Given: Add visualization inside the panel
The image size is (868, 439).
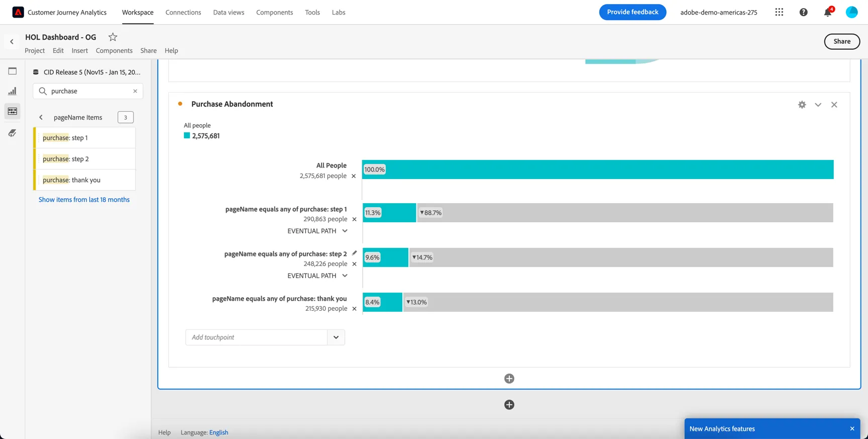Looking at the screenshot, I should coord(509,379).
